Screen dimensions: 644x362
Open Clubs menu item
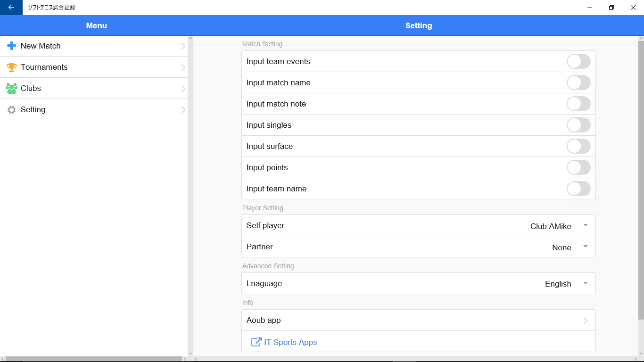(94, 88)
